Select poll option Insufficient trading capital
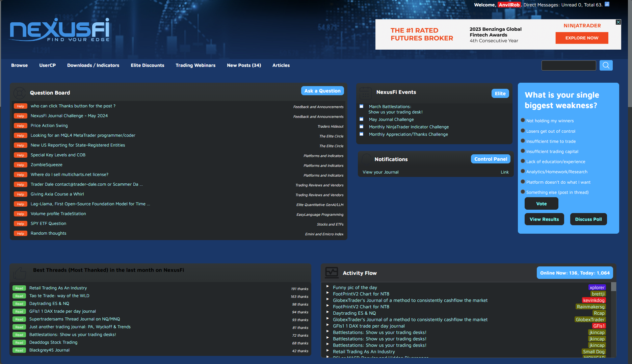This screenshot has width=632, height=364. [x=523, y=151]
